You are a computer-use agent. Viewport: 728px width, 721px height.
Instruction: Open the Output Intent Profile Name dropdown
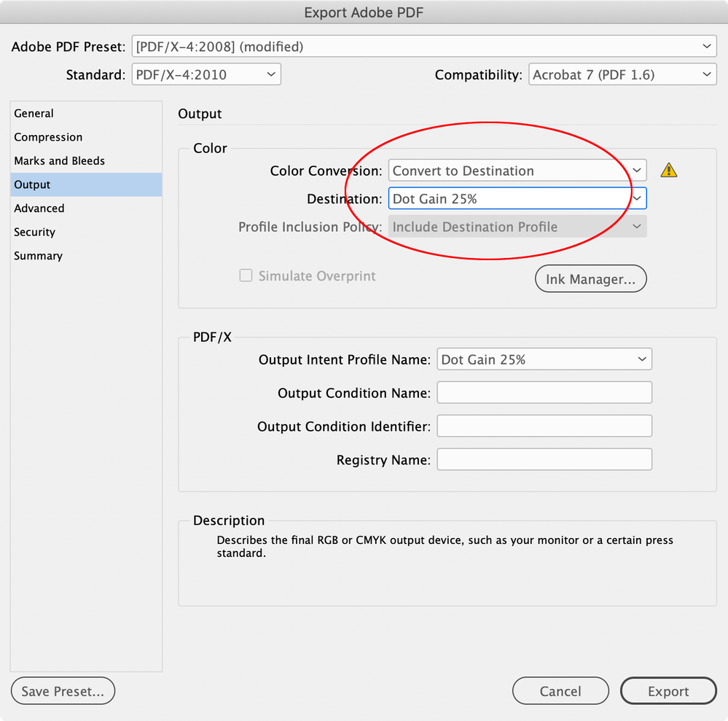point(544,359)
